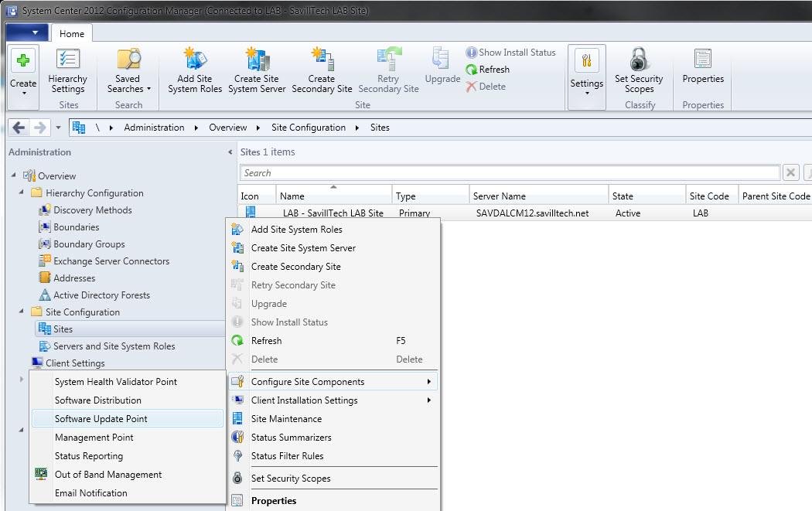Viewport: 812px width, 511px height.
Task: Click the LAB site row icon
Action: tap(251, 212)
